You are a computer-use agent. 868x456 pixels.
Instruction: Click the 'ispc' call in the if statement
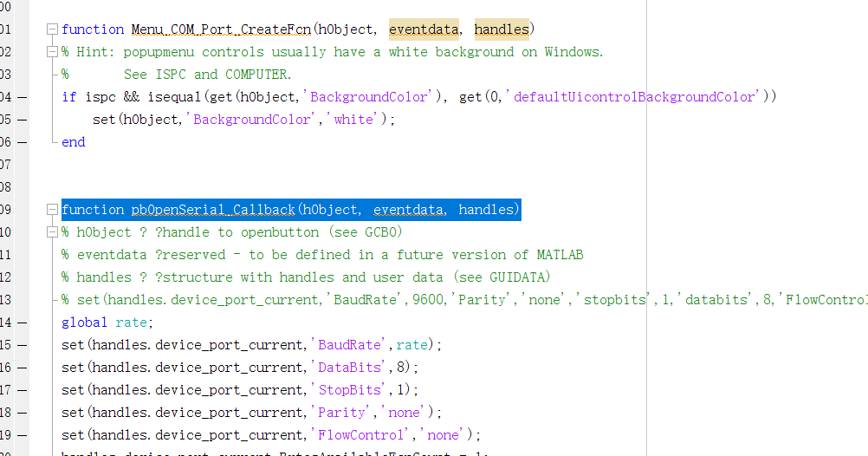pyautogui.click(x=100, y=97)
